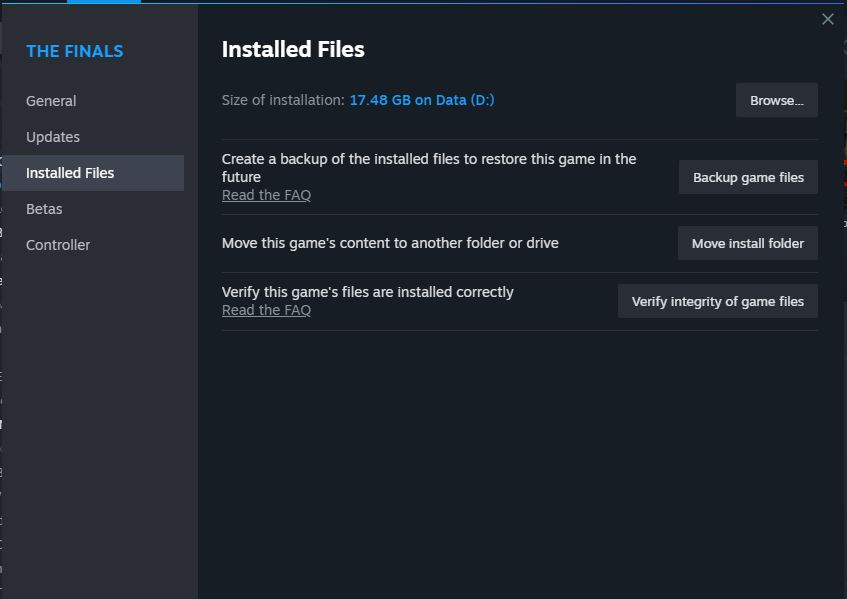Close the game properties dialog
Viewport: 847px width, 599px height.
[827, 19]
